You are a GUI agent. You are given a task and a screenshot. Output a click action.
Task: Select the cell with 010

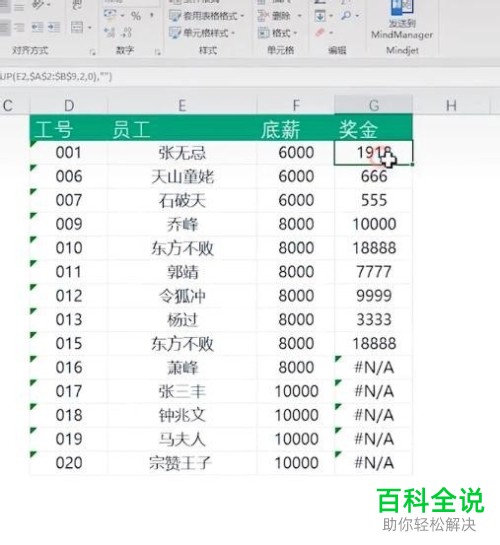[69, 248]
